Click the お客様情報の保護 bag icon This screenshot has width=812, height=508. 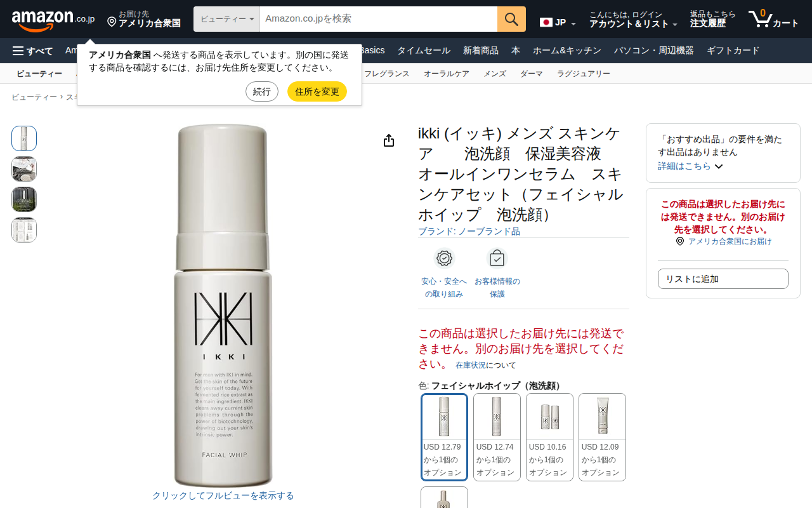click(497, 258)
